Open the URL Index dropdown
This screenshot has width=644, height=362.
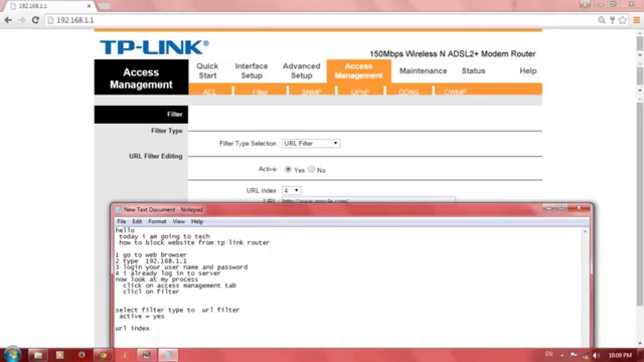point(291,191)
